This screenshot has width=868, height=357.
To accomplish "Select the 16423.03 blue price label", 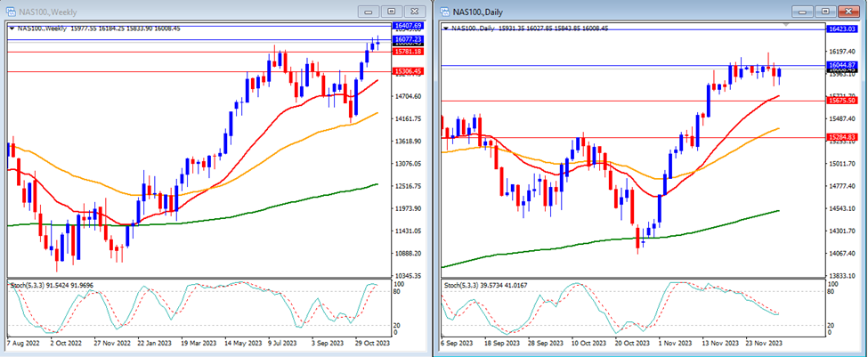I will (x=842, y=28).
